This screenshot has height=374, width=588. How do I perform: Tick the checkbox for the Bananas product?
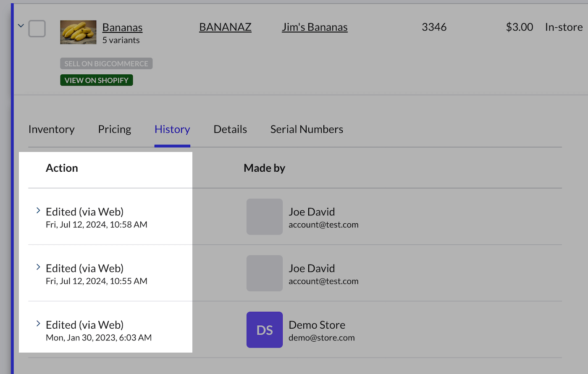pyautogui.click(x=37, y=29)
